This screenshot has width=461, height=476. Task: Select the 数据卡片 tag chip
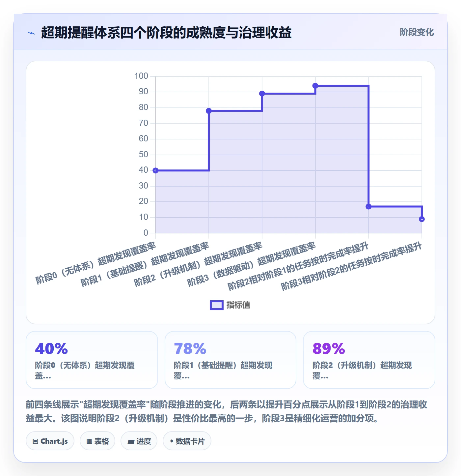click(x=187, y=441)
